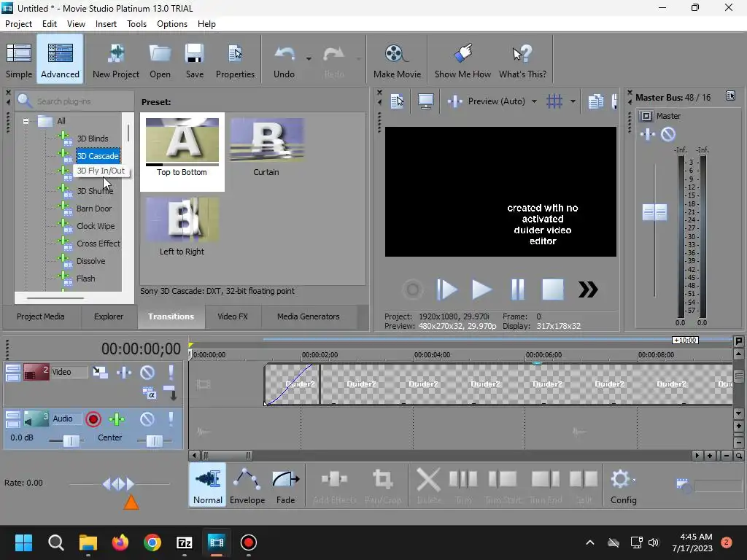Adjust Audio track volume slider
747x560 pixels.
coord(71,441)
